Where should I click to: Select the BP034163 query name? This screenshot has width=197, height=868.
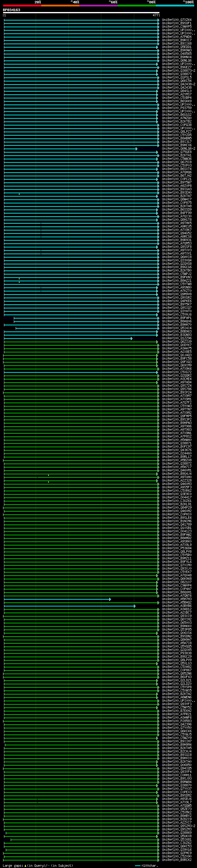[x=11, y=10]
